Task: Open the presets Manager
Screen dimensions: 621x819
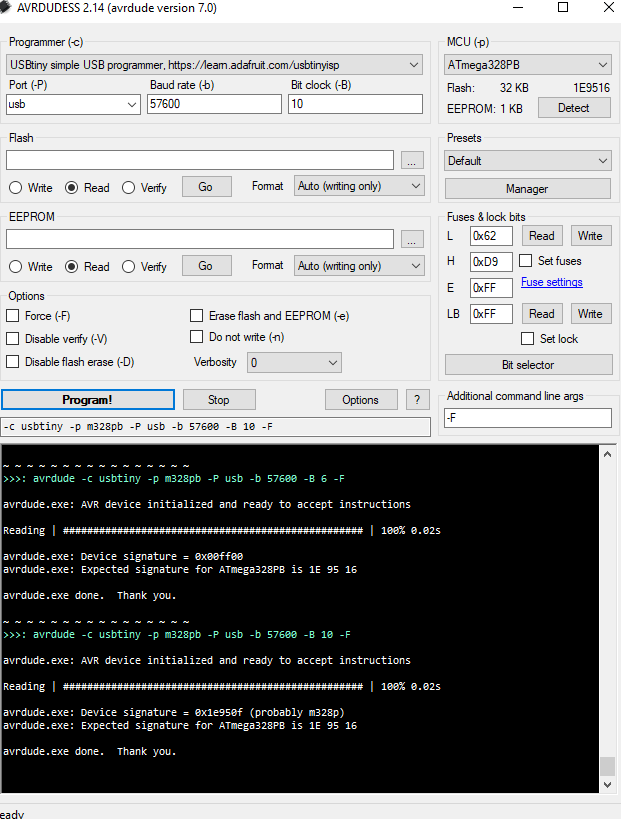Action: coord(528,189)
